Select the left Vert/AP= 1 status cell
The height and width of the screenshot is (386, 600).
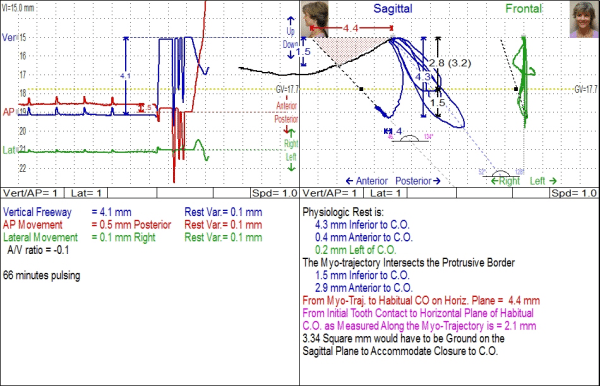(32, 193)
